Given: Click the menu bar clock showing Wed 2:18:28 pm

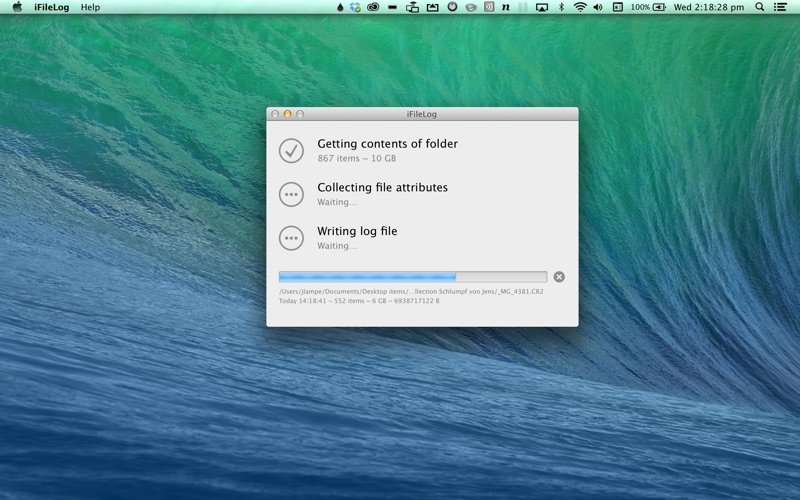Looking at the screenshot, I should tap(709, 7).
